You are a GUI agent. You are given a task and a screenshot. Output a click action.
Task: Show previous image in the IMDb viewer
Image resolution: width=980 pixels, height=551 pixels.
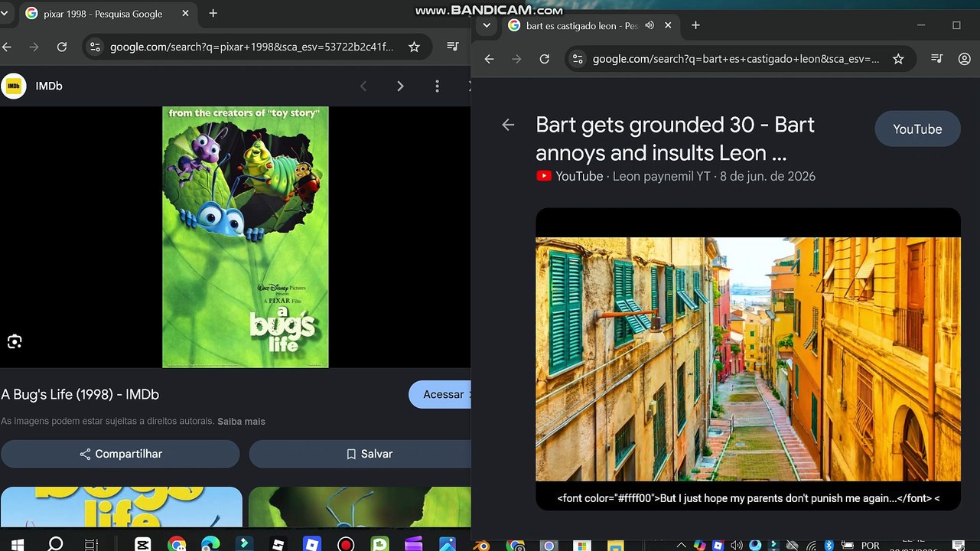tap(363, 86)
